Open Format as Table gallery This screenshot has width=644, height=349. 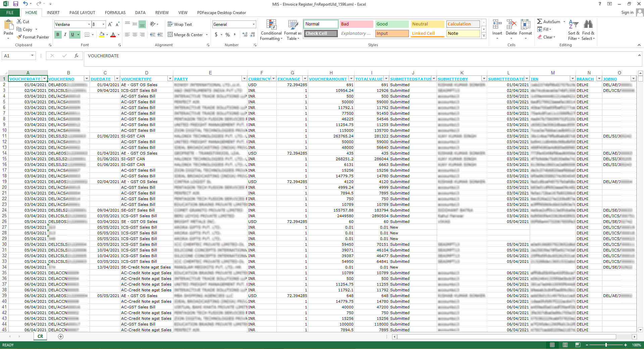[x=292, y=25]
